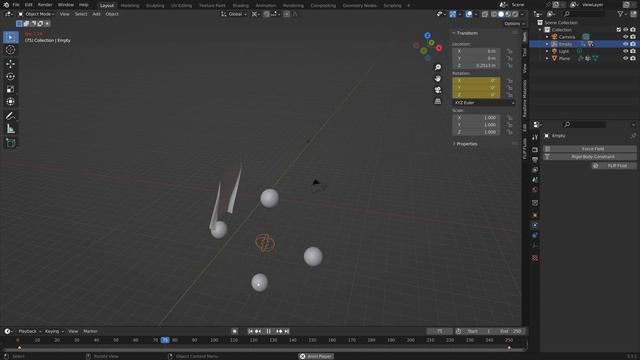Screen dimensions: 640x360
Task: Select the Rotate tool
Action: coord(11,76)
